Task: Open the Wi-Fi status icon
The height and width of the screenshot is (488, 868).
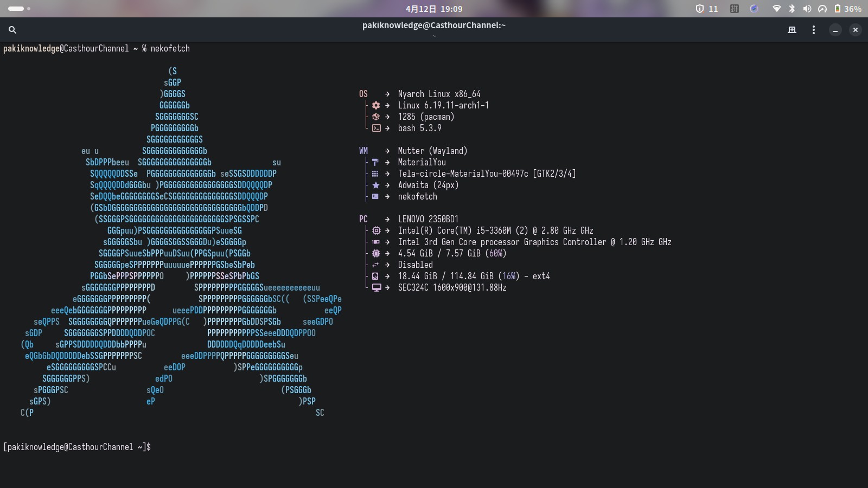Action: tap(777, 9)
